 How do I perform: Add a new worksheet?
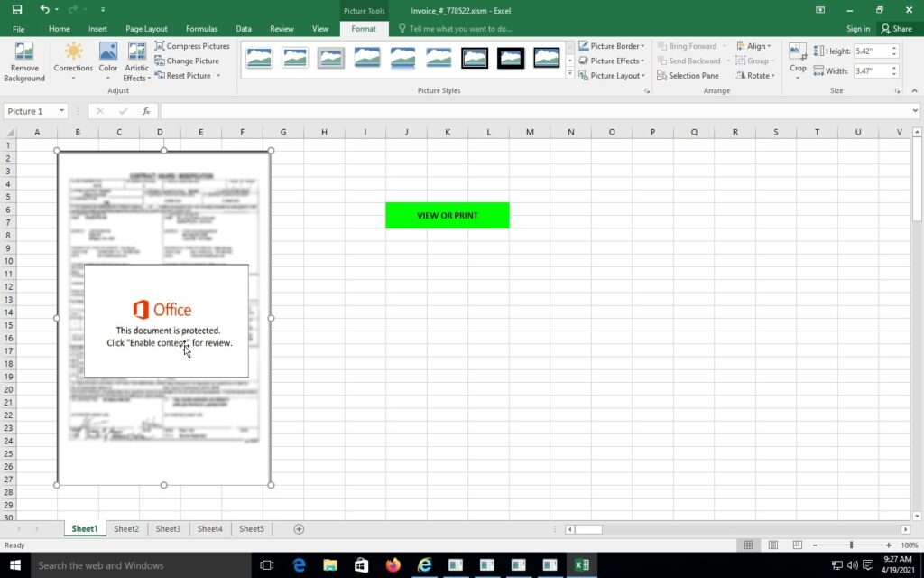pos(298,528)
